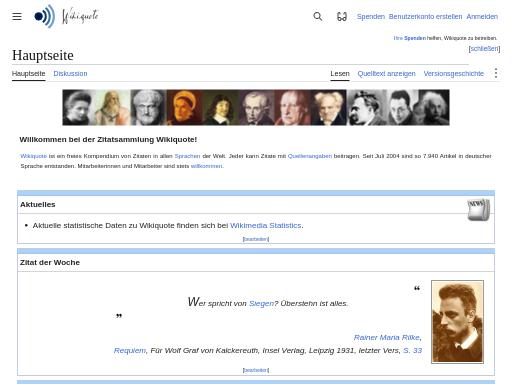Open the Rainer Maria Rilke link

coord(387,337)
